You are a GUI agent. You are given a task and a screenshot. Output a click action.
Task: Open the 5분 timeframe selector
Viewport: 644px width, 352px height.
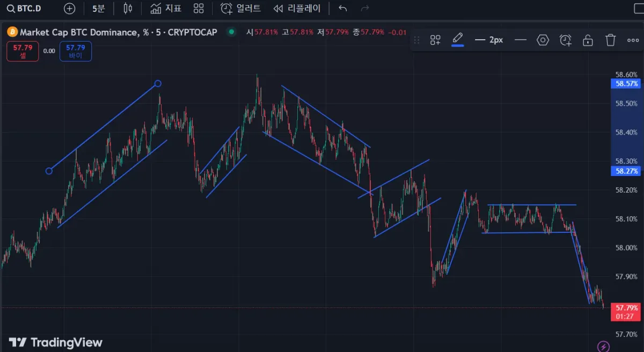99,9
